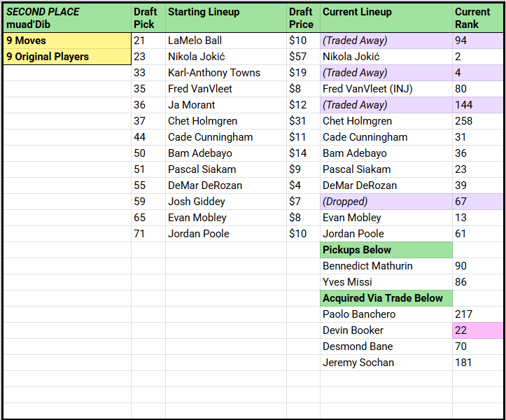This screenshot has width=506, height=420.
Task: Click the Jeremy Sochan cell
Action: pos(386,363)
